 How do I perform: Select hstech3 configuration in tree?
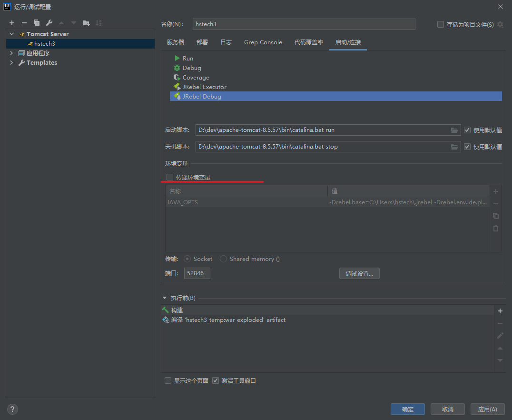pos(80,43)
